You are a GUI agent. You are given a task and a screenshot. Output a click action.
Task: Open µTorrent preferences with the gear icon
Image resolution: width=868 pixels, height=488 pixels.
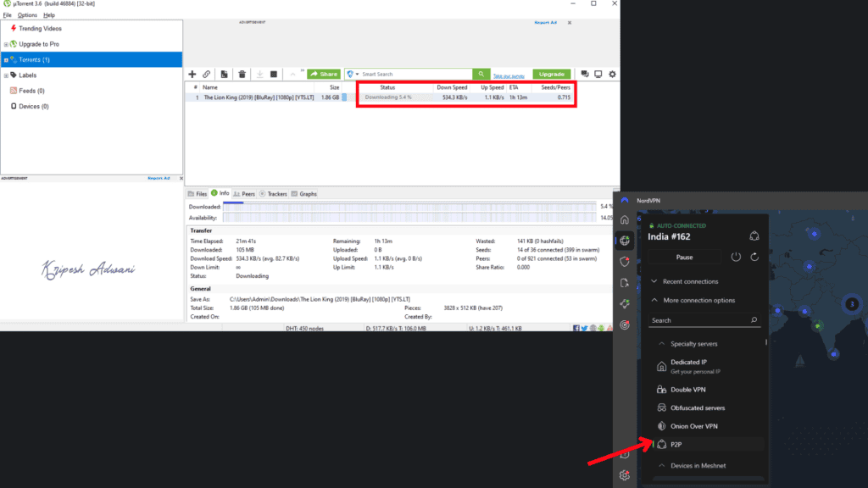[x=612, y=74]
